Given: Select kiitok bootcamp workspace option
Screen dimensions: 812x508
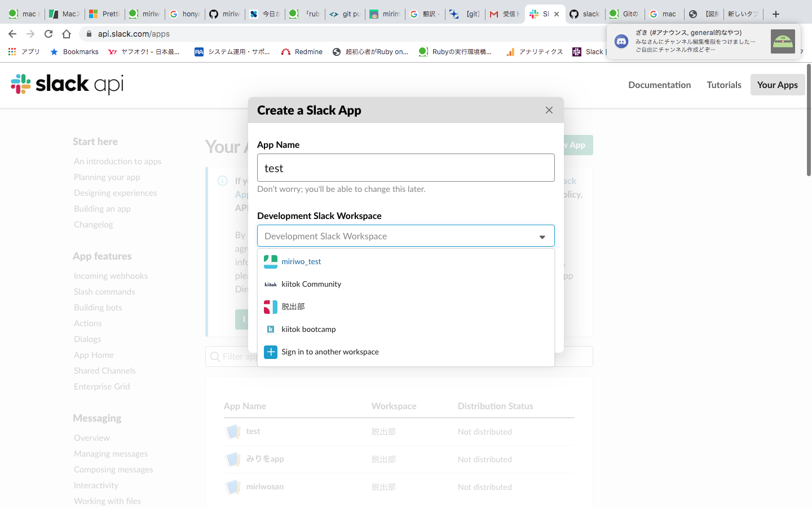Looking at the screenshot, I should (406, 329).
